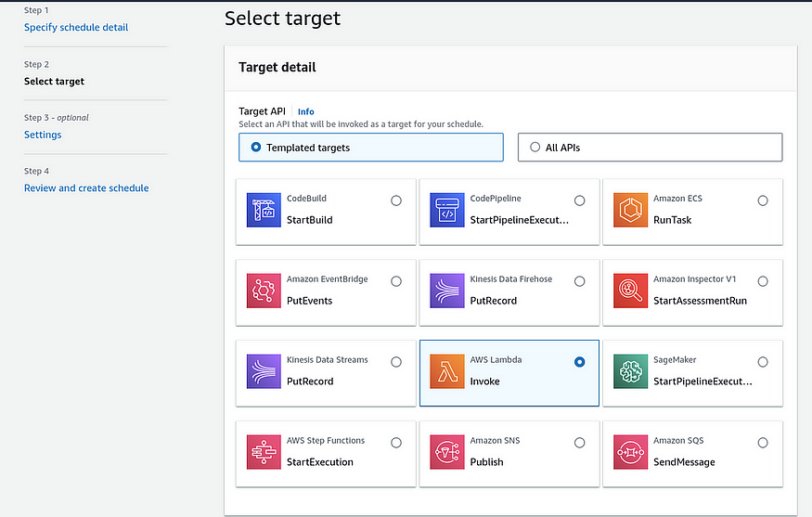812x517 pixels.
Task: Choose the Amazon SNS Publish radio button
Action: point(579,443)
